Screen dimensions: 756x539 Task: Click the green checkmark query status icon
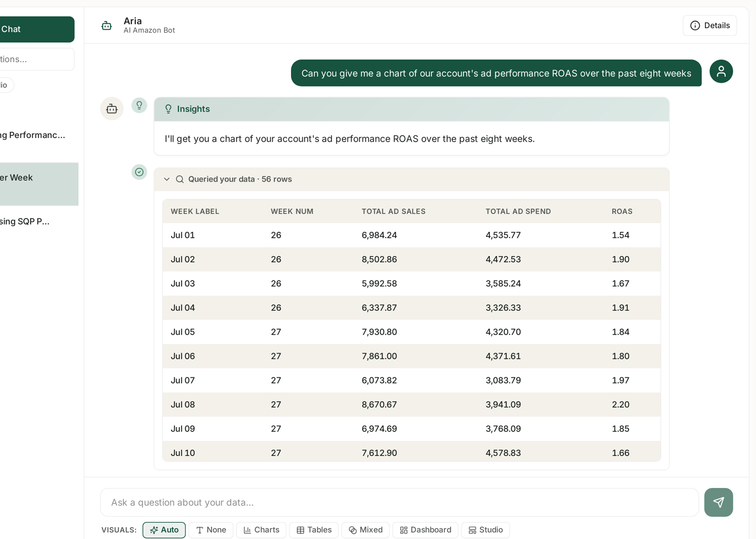(x=139, y=172)
